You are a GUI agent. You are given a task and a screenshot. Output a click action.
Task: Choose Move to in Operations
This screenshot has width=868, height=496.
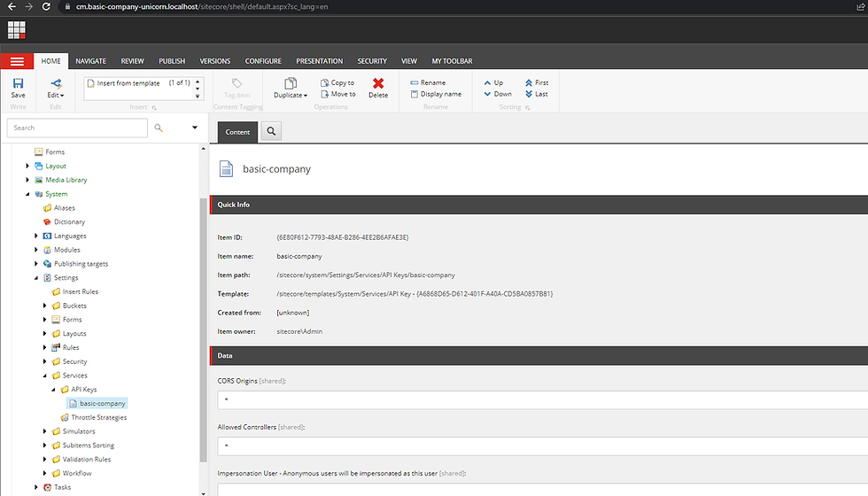tap(337, 94)
